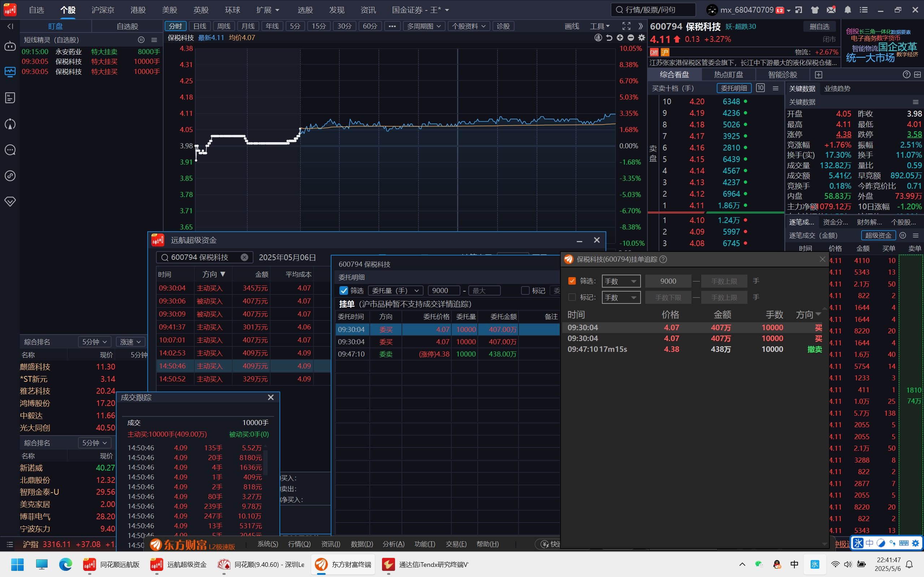Open the notes document icon in left sidebar
The width and height of the screenshot is (924, 577).
[x=10, y=98]
